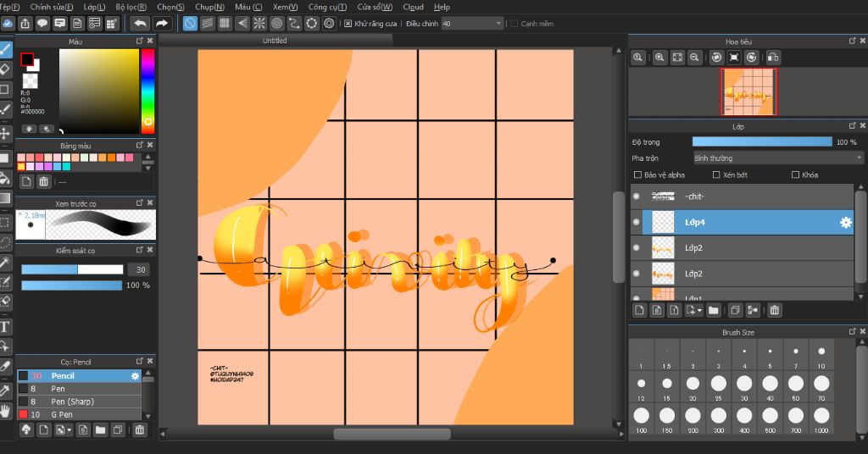The width and height of the screenshot is (868, 454).
Task: Delete brush with trash icon in brush panel
Action: click(140, 429)
